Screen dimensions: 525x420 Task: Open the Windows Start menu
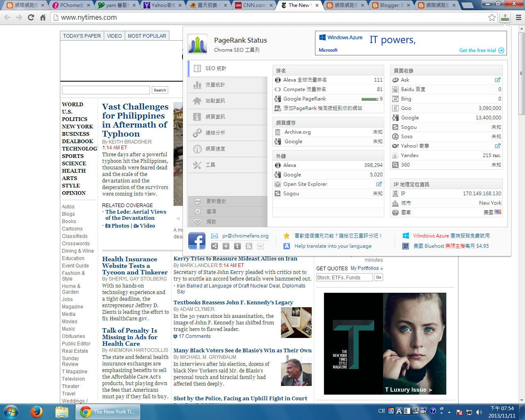(x=11, y=411)
